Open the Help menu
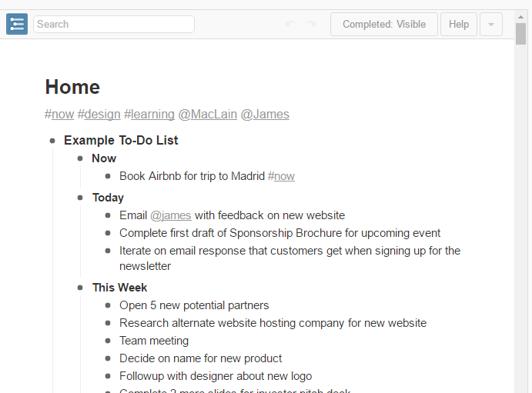The height and width of the screenshot is (393, 532). [x=459, y=24]
